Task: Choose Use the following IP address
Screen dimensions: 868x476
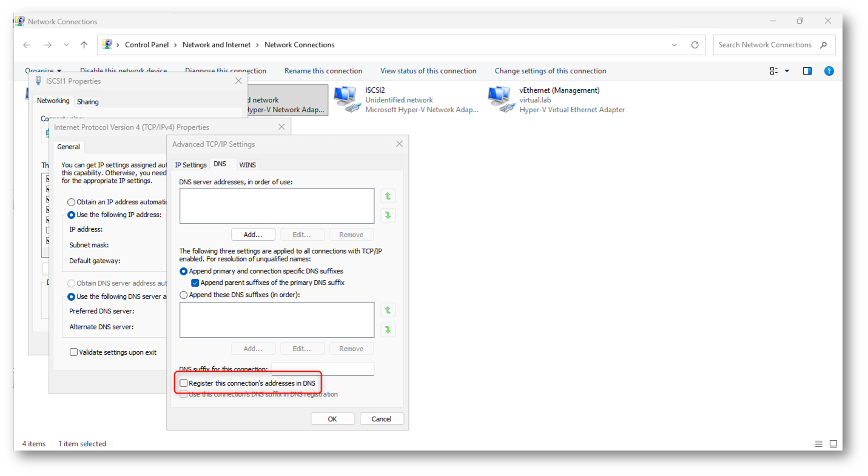Action: point(72,215)
